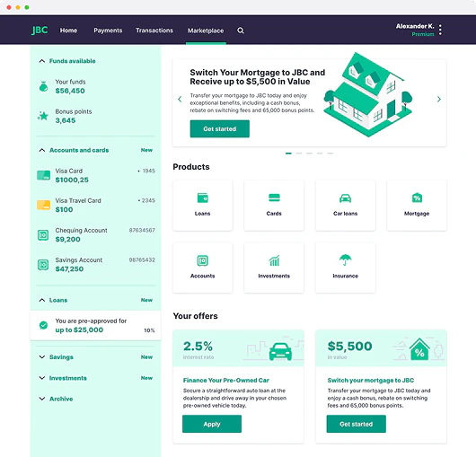This screenshot has height=457, width=476.
Task: Click the 10% pre-approved rate text
Action: (x=149, y=330)
